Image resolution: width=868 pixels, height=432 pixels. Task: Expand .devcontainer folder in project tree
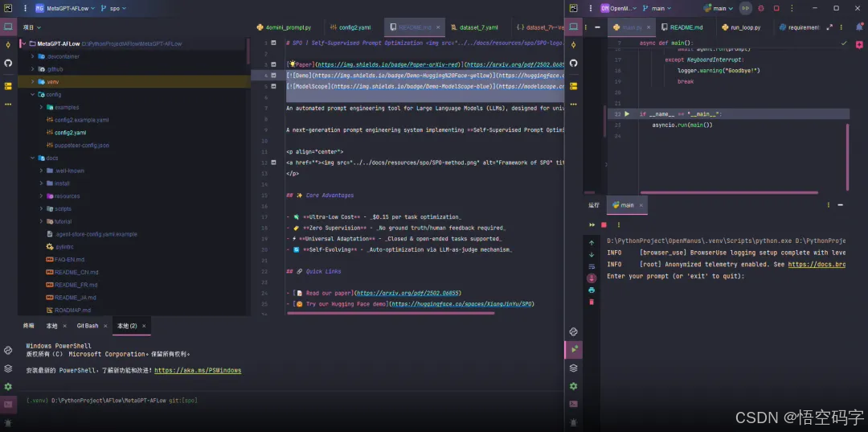pos(33,56)
